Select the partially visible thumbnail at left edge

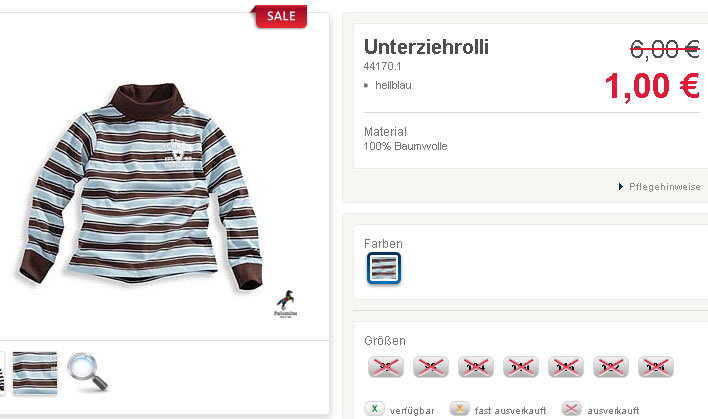[x=3, y=373]
